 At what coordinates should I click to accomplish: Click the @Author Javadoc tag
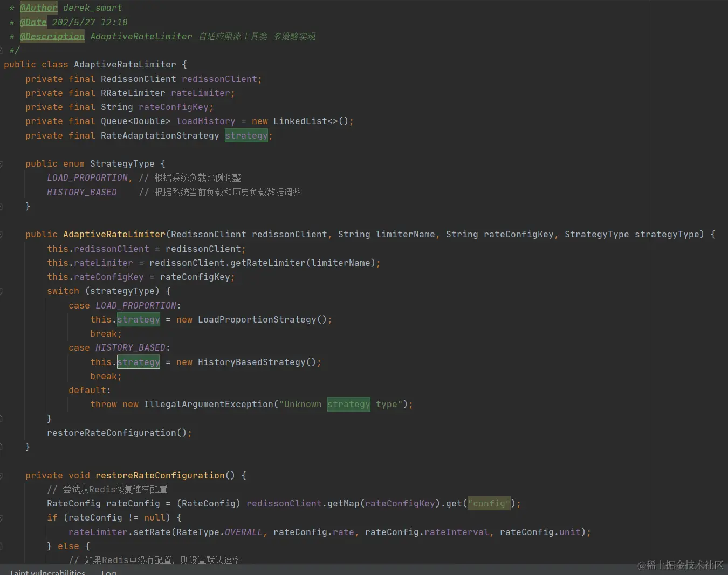point(39,8)
